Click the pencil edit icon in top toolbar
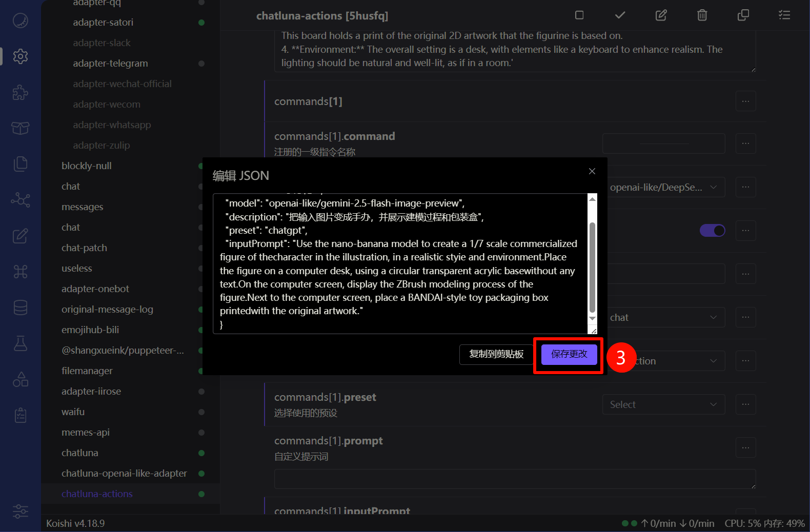The image size is (810, 532). (x=661, y=15)
